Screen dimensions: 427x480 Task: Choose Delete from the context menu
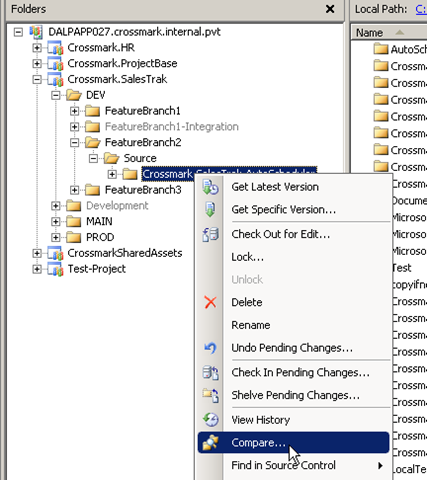tap(293, 302)
